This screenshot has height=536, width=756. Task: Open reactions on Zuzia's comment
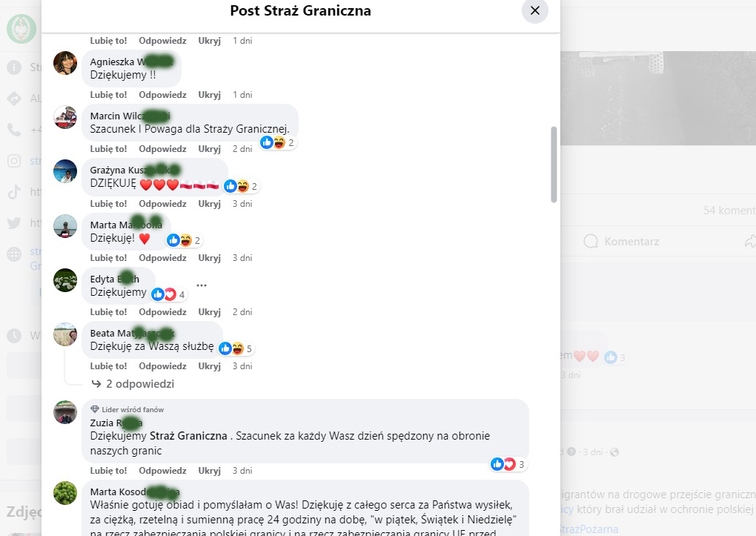tap(508, 464)
